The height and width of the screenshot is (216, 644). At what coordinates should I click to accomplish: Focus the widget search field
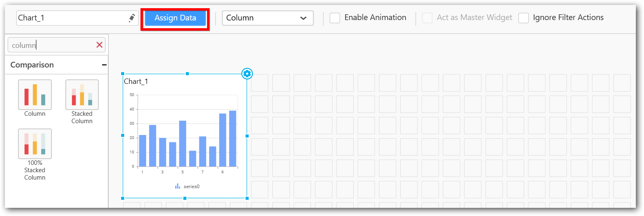(x=51, y=45)
